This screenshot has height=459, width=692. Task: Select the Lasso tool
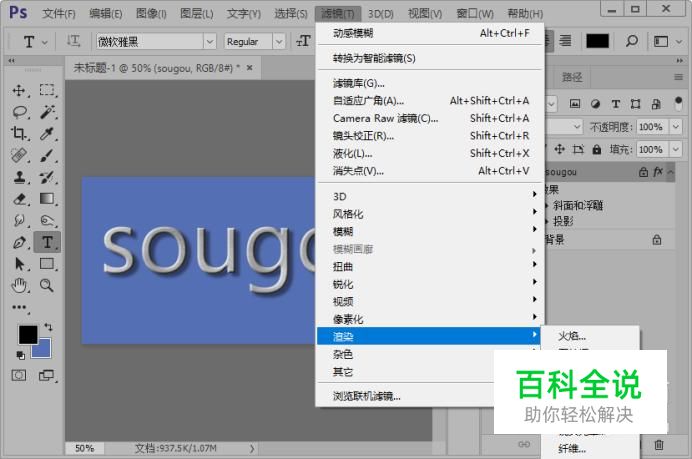pyautogui.click(x=19, y=112)
